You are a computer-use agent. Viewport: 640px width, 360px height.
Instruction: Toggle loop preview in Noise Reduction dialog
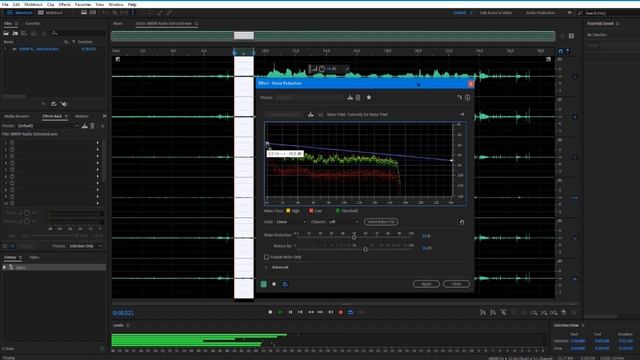pos(285,284)
